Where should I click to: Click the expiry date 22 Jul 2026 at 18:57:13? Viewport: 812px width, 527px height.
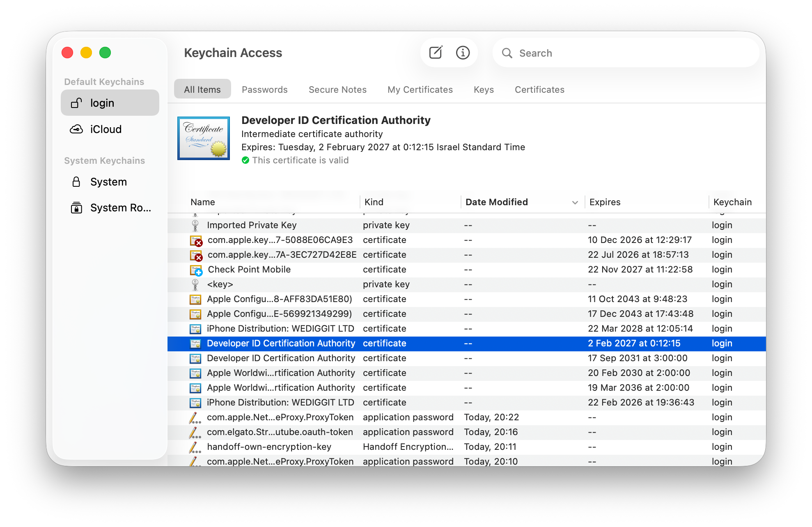[638, 255]
